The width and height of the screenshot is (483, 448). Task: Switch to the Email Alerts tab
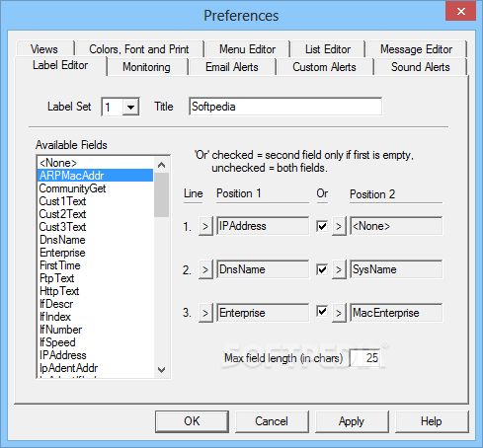(x=232, y=67)
